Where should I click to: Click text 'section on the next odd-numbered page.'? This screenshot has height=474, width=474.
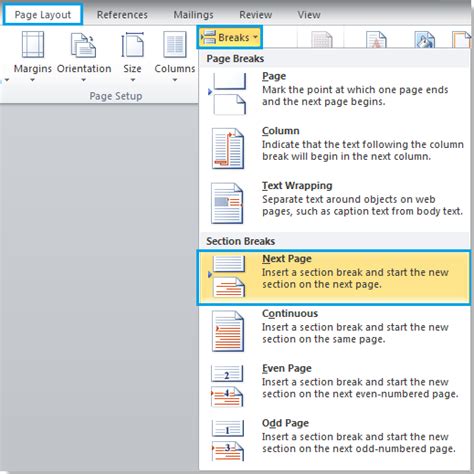[359, 449]
